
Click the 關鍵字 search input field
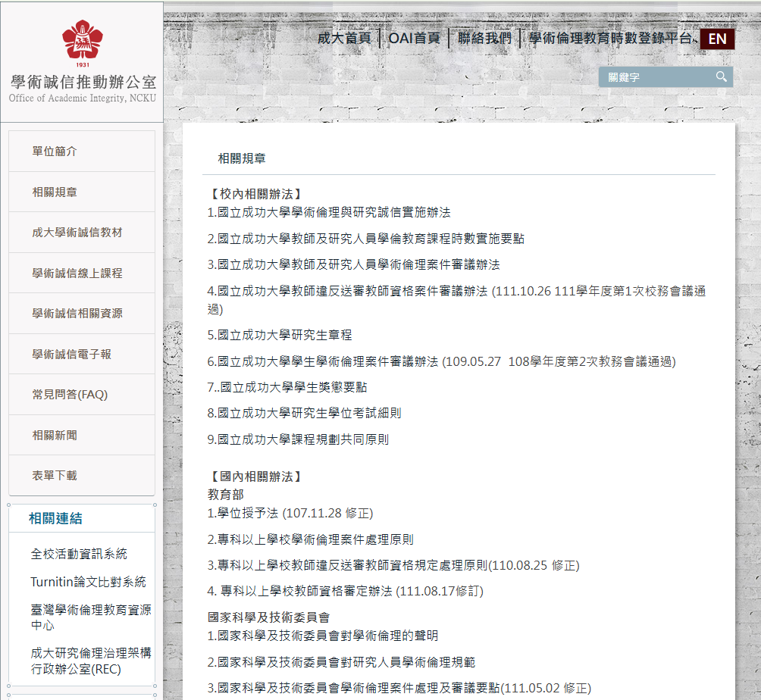656,77
